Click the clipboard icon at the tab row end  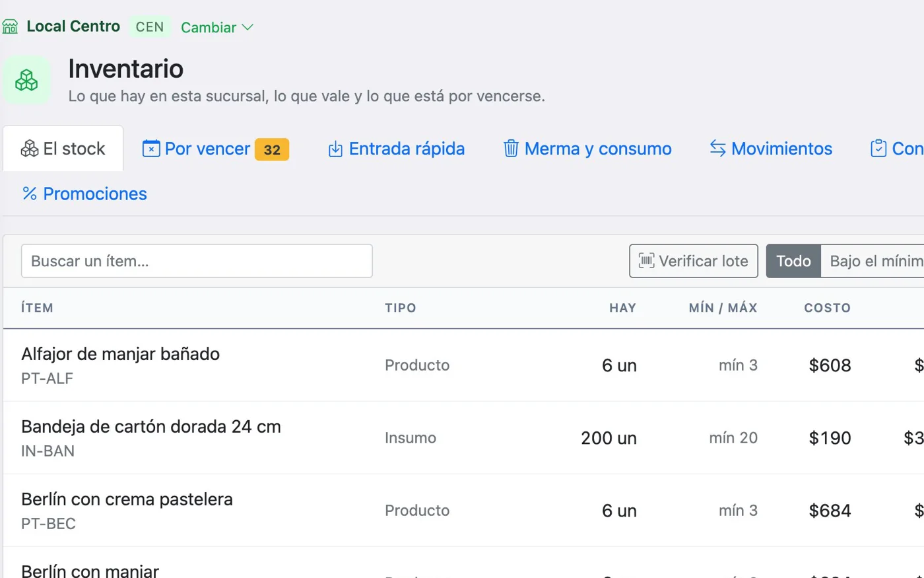(878, 149)
